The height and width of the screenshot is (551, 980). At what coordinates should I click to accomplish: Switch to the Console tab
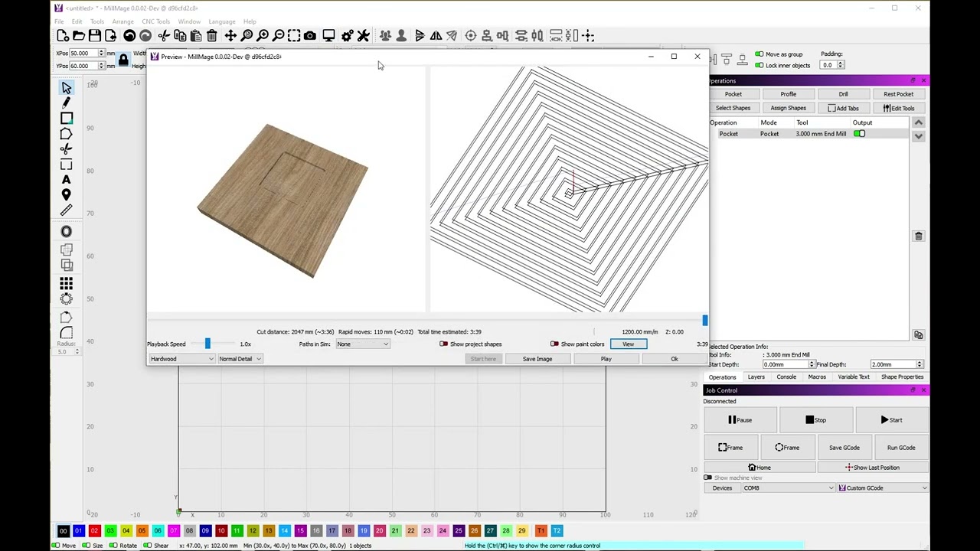(786, 377)
